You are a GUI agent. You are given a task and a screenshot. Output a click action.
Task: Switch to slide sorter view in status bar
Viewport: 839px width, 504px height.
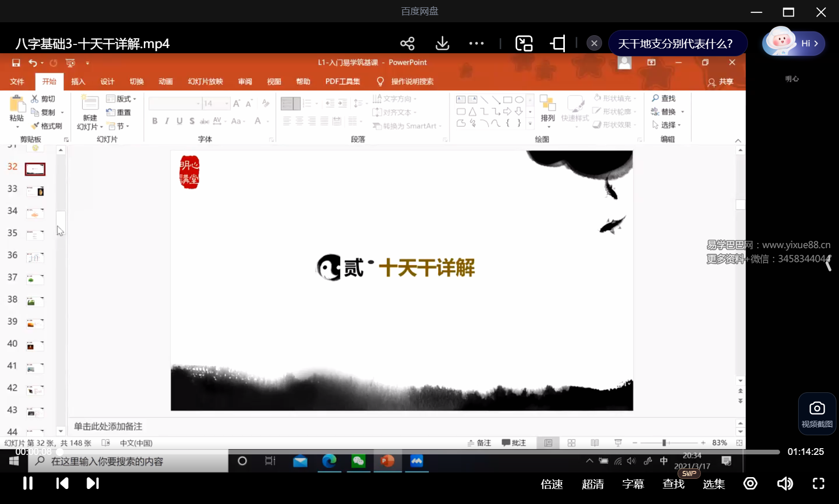click(x=571, y=443)
